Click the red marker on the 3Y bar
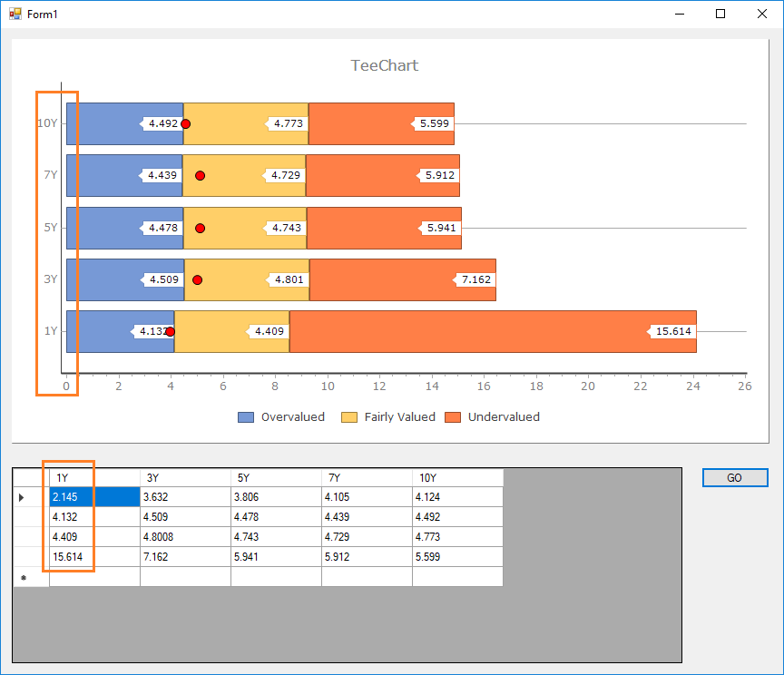 198,280
